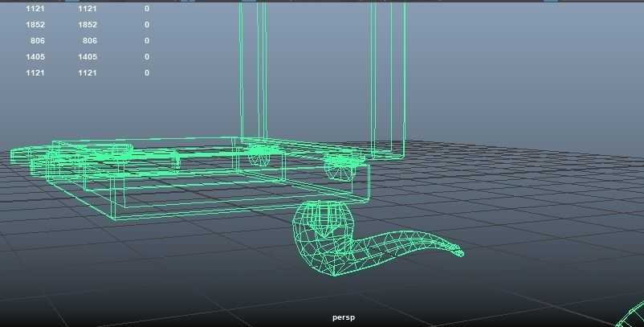Click the 1405 value in the first column
The height and width of the screenshot is (327, 644).
35,57
